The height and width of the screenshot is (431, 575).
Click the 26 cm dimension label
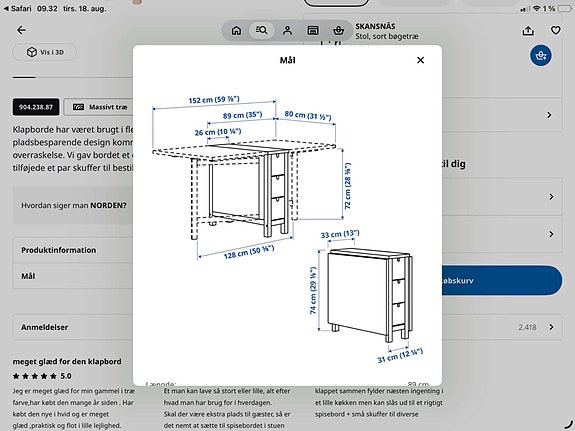coord(218,132)
